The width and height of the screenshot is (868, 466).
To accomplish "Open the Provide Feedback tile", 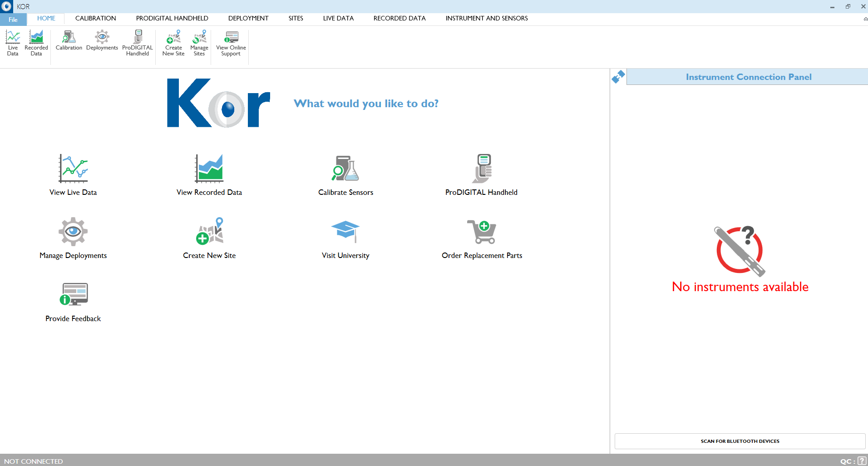I will point(73,302).
